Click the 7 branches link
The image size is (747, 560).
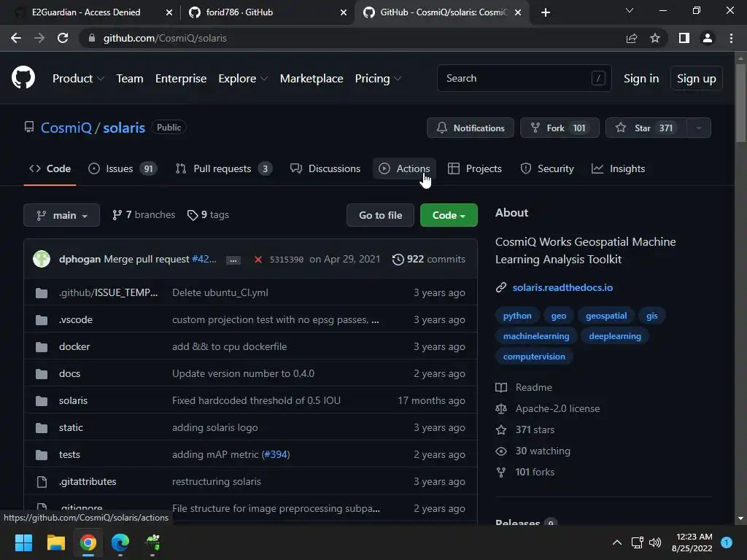144,215
